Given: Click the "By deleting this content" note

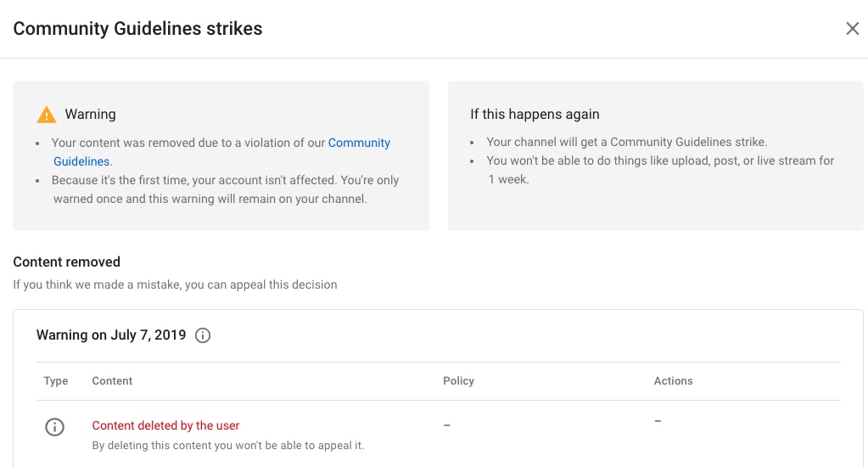Looking at the screenshot, I should (x=227, y=446).
